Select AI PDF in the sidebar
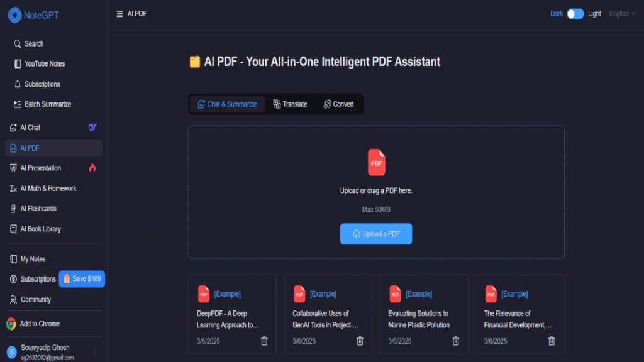The height and width of the screenshot is (362, 644). point(54,148)
